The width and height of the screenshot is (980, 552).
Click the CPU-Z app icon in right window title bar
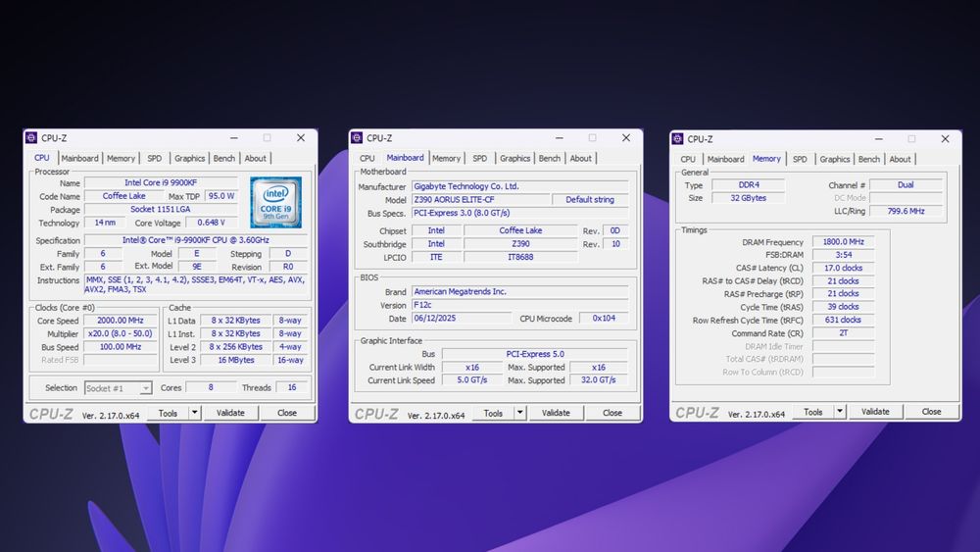(677, 139)
